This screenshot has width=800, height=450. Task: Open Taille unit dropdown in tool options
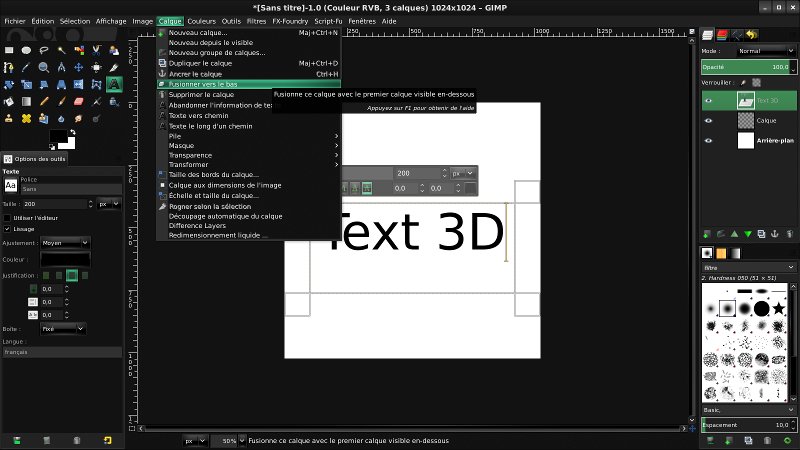click(109, 204)
